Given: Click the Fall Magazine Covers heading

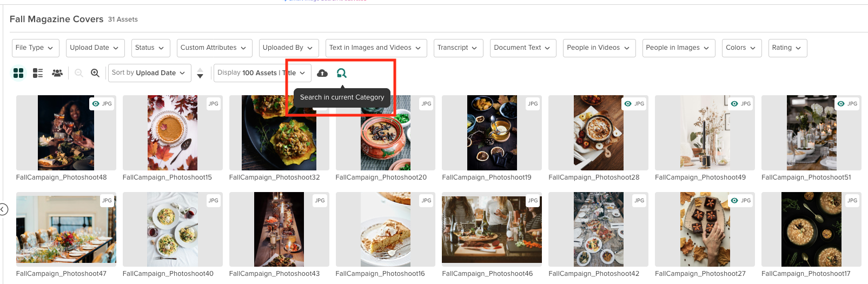Looking at the screenshot, I should click(56, 19).
